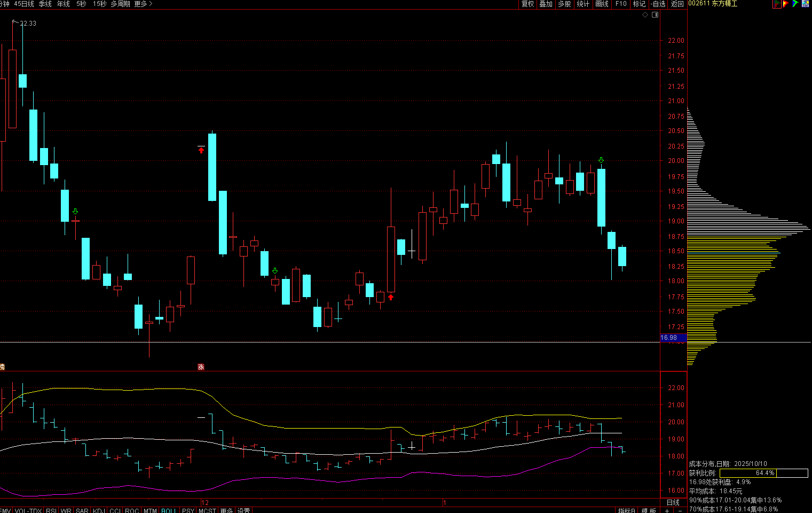Open the 多周期 multi-period view
The width and height of the screenshot is (812, 513).
[120, 4]
